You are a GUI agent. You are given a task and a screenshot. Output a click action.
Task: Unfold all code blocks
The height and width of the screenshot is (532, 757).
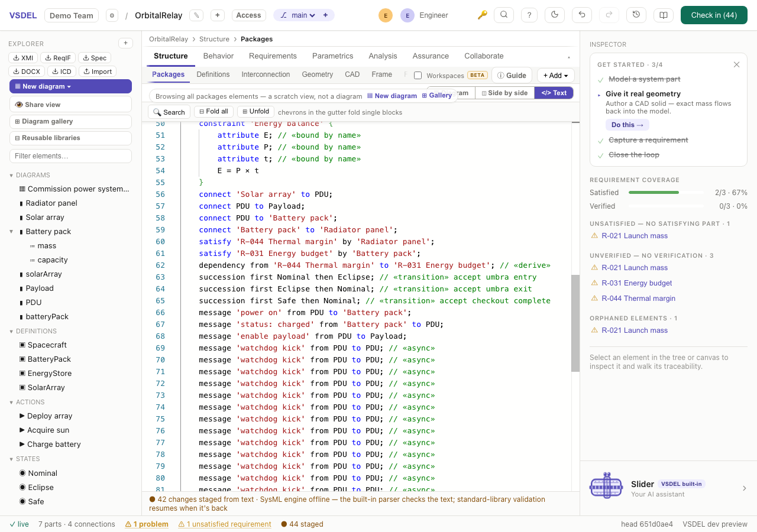(x=255, y=112)
